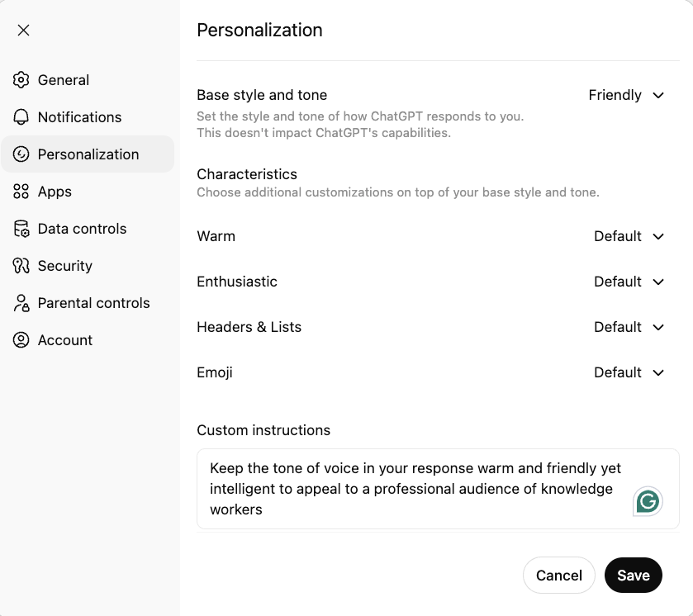The height and width of the screenshot is (616, 693).
Task: Go to the Security settings tab
Action: pos(64,266)
